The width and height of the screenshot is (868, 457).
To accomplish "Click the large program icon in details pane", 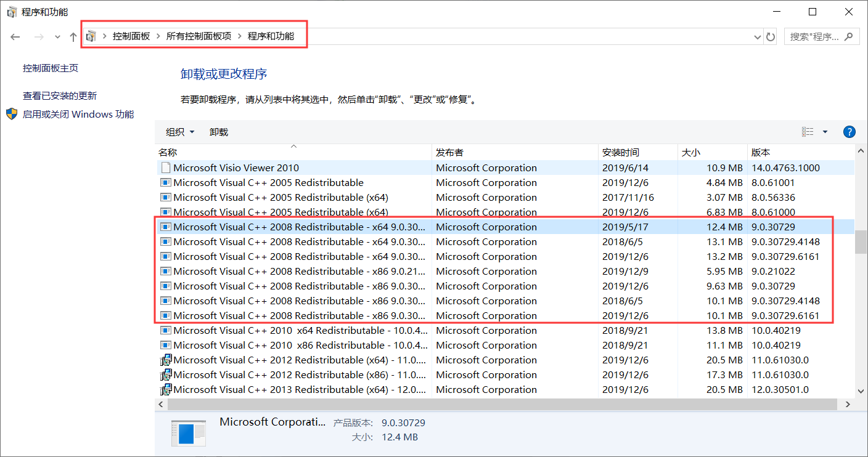I will coord(189,433).
